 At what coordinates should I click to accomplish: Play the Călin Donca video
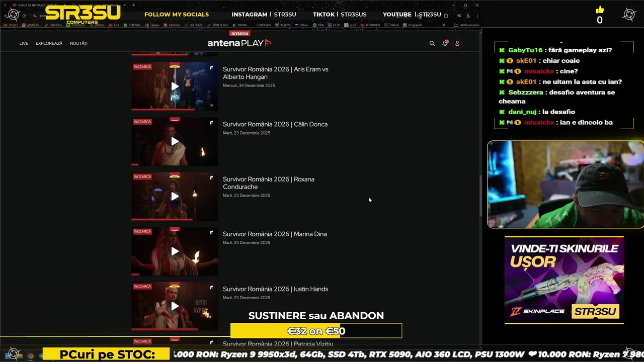click(175, 141)
